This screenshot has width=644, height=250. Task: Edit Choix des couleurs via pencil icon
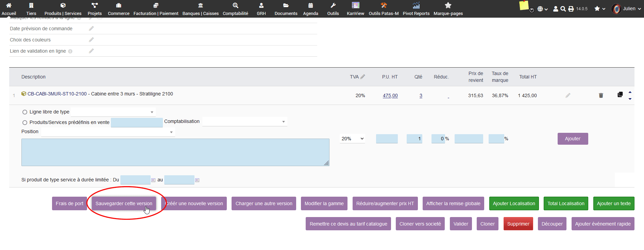point(91,40)
